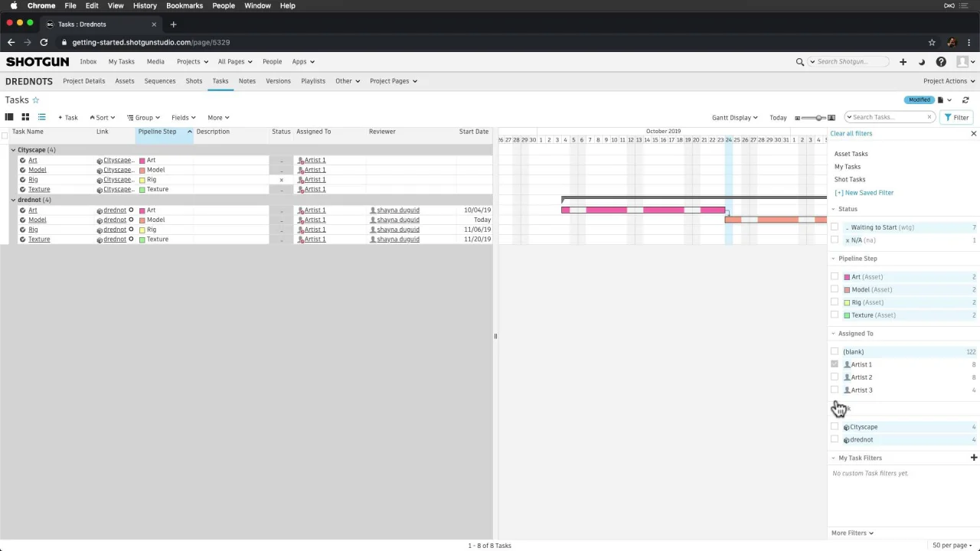Collapse the Pipeline Step filter section
The height and width of the screenshot is (551, 980).
tap(834, 259)
